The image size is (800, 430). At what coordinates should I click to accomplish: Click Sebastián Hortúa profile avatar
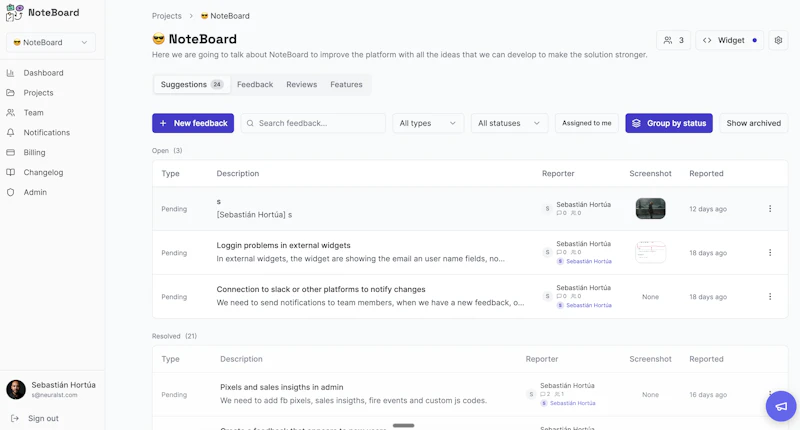(16, 390)
